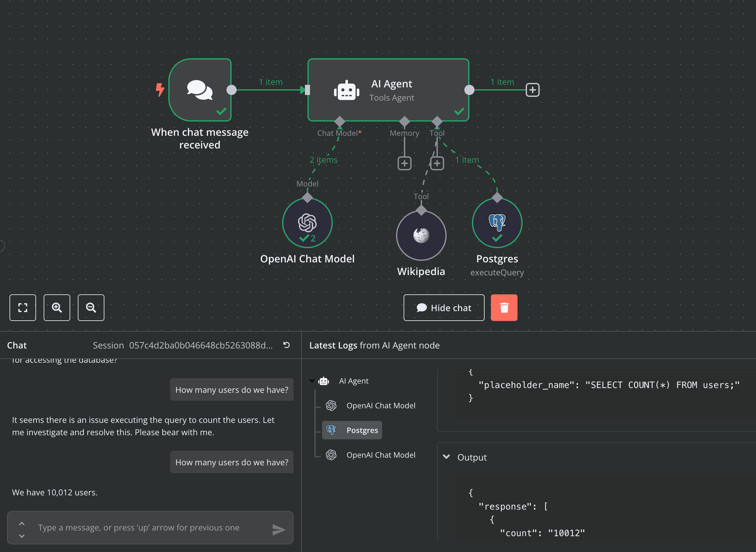Screen dimensions: 756x552
Task: Click the first 'How many users' message
Action: pos(232,390)
